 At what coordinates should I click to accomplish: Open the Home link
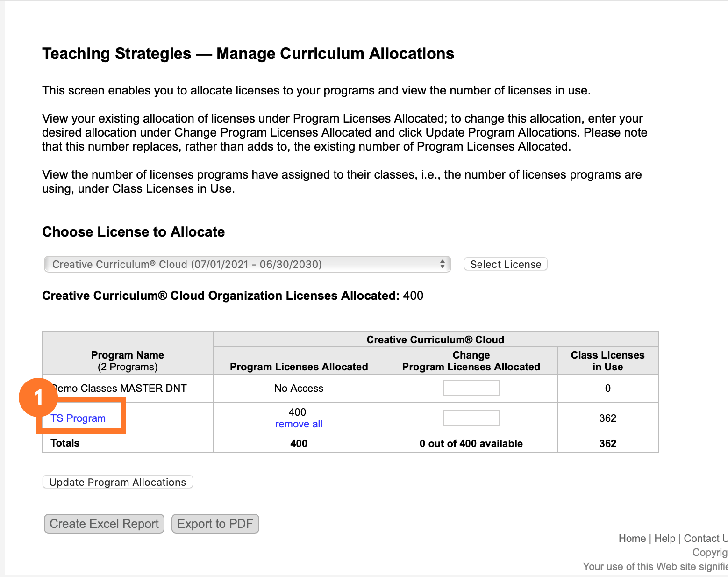pyautogui.click(x=632, y=538)
